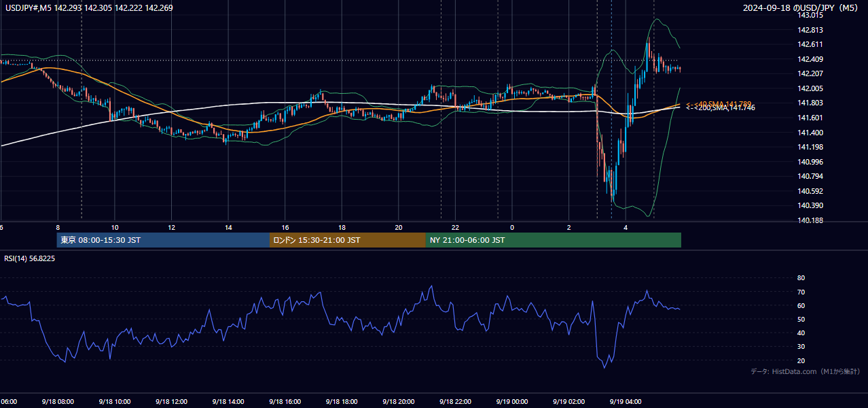The image size is (868, 408).
Task: Click the 9/18 14:00 time axis label
Action: tap(228, 401)
